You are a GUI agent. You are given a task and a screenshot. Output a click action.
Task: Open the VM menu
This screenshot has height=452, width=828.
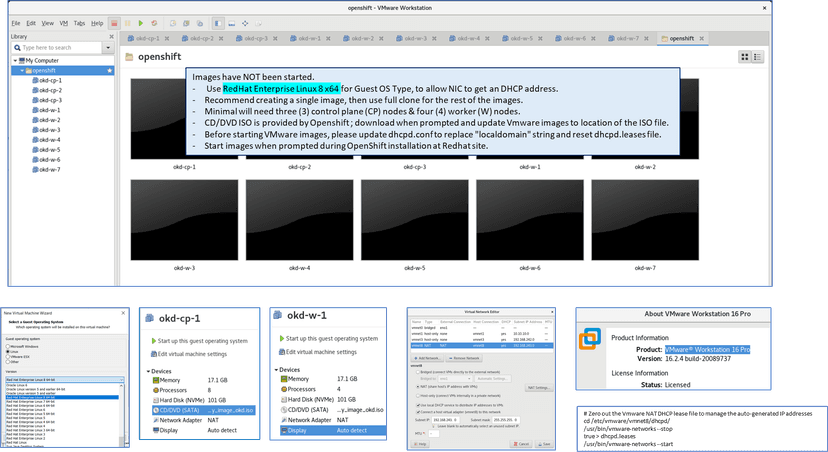(64, 22)
